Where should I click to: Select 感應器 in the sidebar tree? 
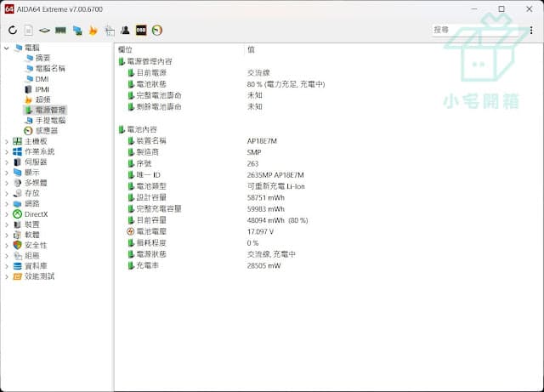[41, 131]
